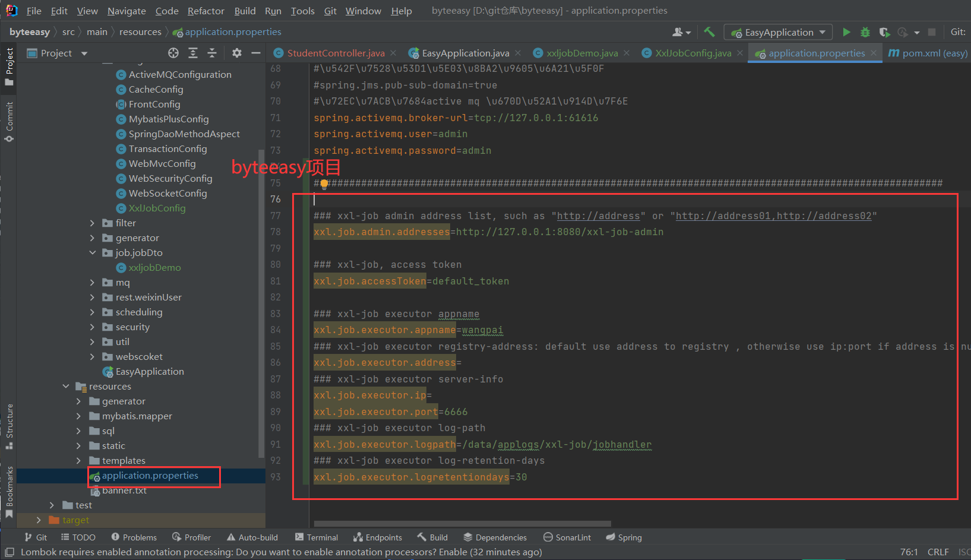971x560 pixels.
Task: Open the Git tool window at bottom
Action: click(x=36, y=537)
